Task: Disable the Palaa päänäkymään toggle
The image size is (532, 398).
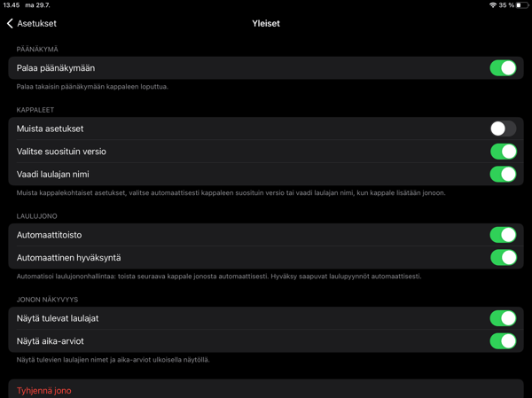Action: point(503,68)
